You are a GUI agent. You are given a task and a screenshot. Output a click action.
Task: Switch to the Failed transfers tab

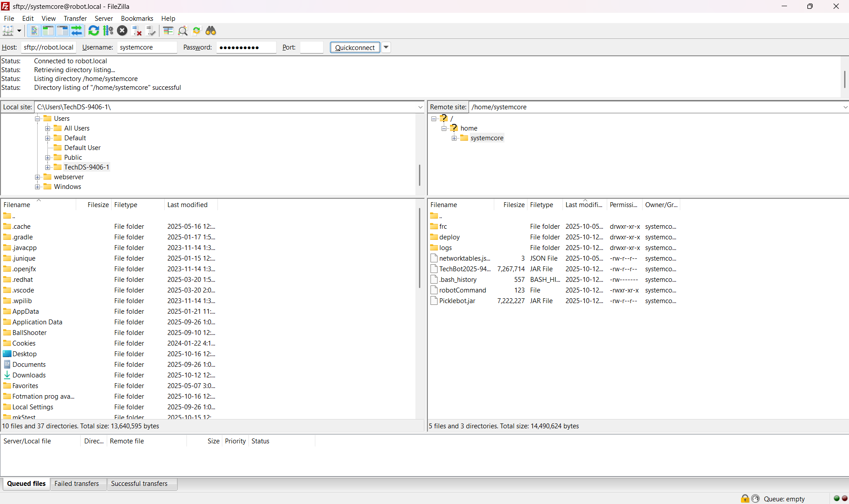[77, 484]
